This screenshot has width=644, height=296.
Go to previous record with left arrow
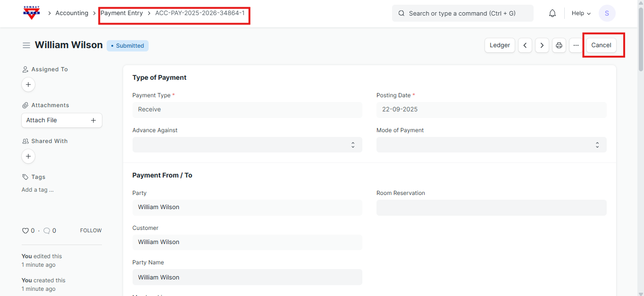(525, 45)
